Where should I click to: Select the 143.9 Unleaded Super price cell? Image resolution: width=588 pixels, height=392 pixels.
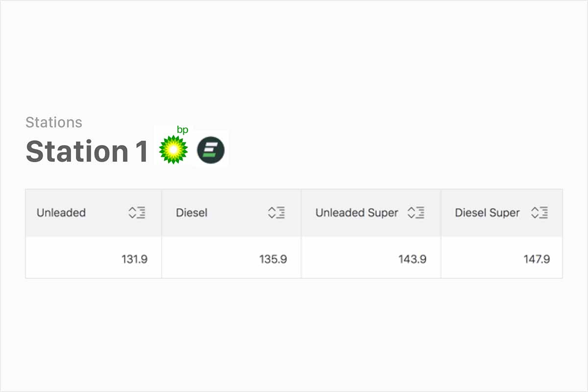pyautogui.click(x=413, y=259)
